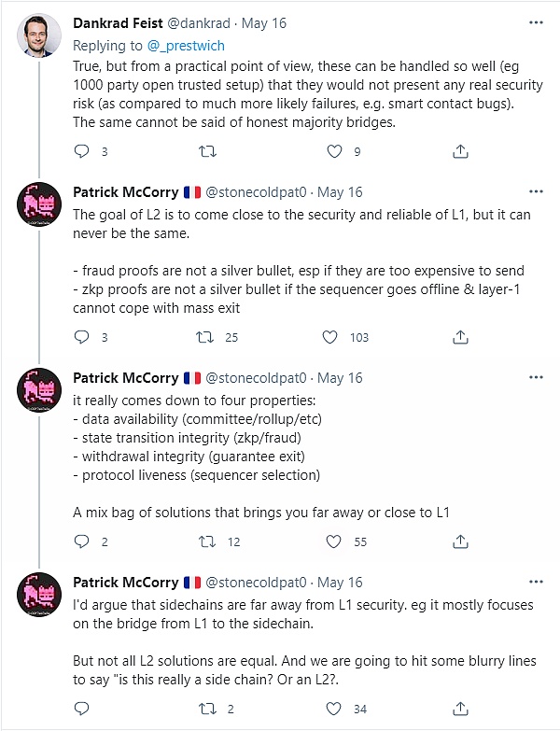Open more options on 'goal of L2' tweet
Image resolution: width=560 pixels, height=731 pixels.
point(537,191)
